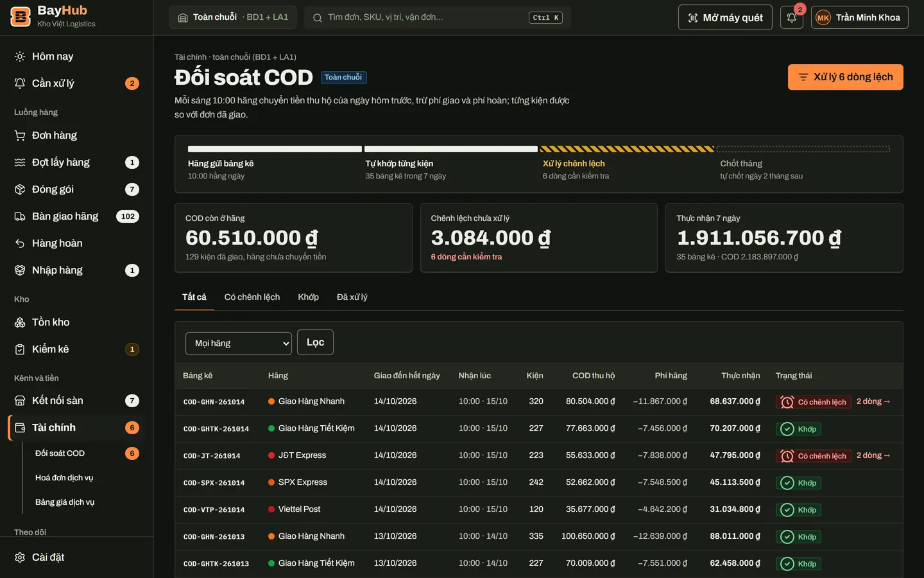This screenshot has width=924, height=578.
Task: Click the Kết nối sàn store icon
Action: coord(20,401)
